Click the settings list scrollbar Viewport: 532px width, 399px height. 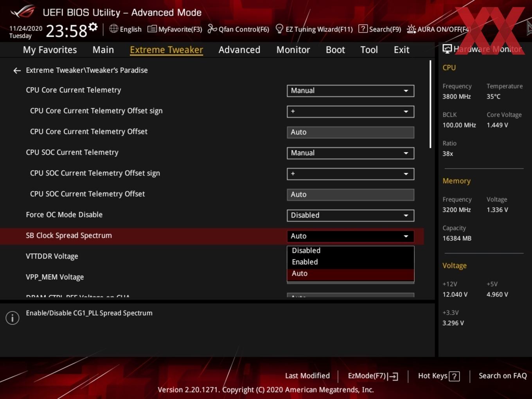(430, 104)
